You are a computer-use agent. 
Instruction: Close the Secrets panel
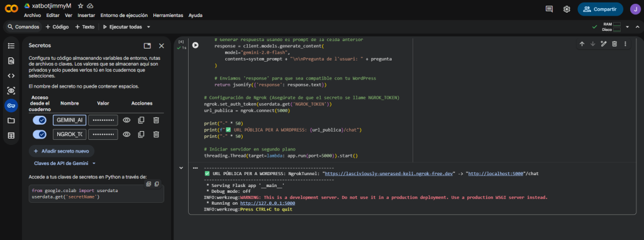[162, 46]
